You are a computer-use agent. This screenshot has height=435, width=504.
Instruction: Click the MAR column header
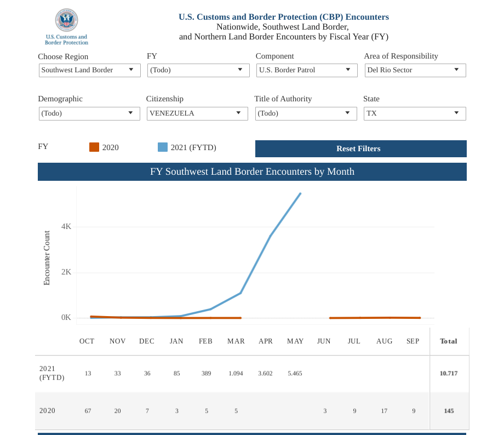pos(236,341)
